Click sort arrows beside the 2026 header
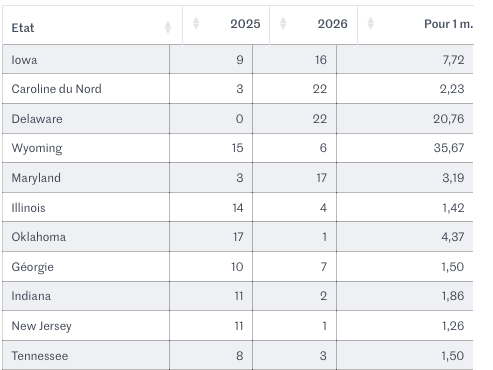This screenshot has width=493, height=370. pos(283,23)
